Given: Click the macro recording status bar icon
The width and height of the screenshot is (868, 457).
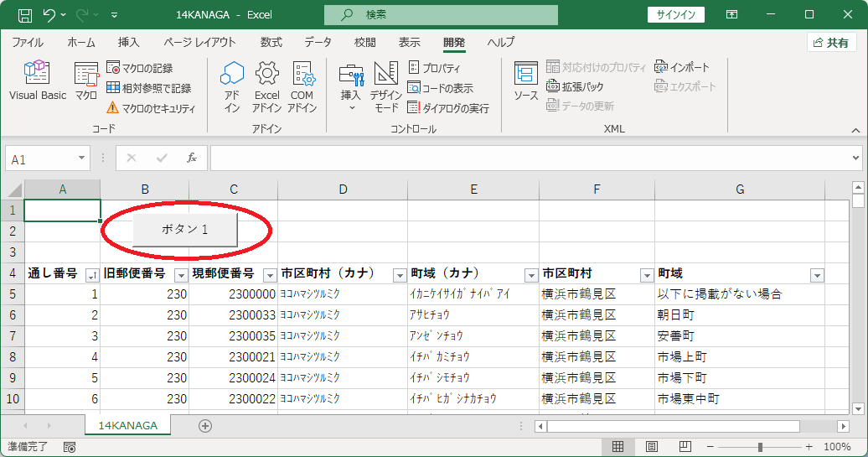Looking at the screenshot, I should (x=70, y=447).
